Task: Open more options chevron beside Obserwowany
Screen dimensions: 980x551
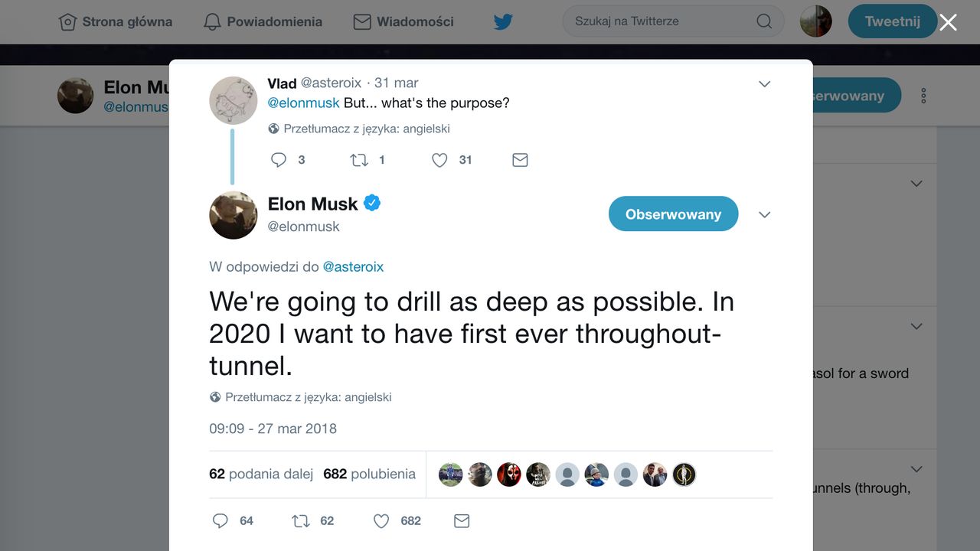Action: pos(764,215)
